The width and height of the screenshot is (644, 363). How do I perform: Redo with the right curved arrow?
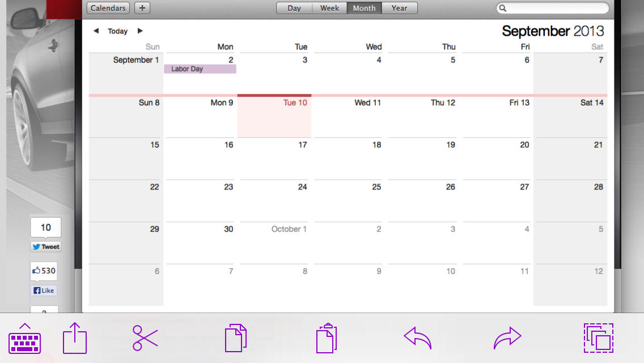pos(507,338)
